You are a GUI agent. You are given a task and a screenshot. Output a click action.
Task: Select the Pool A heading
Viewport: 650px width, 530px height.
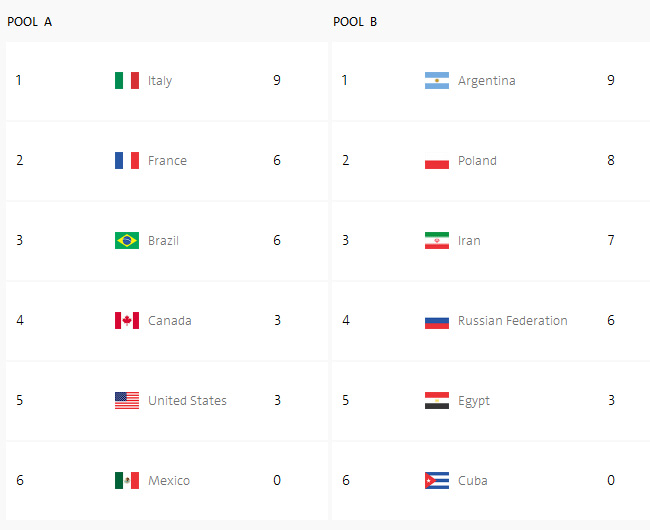(x=30, y=21)
